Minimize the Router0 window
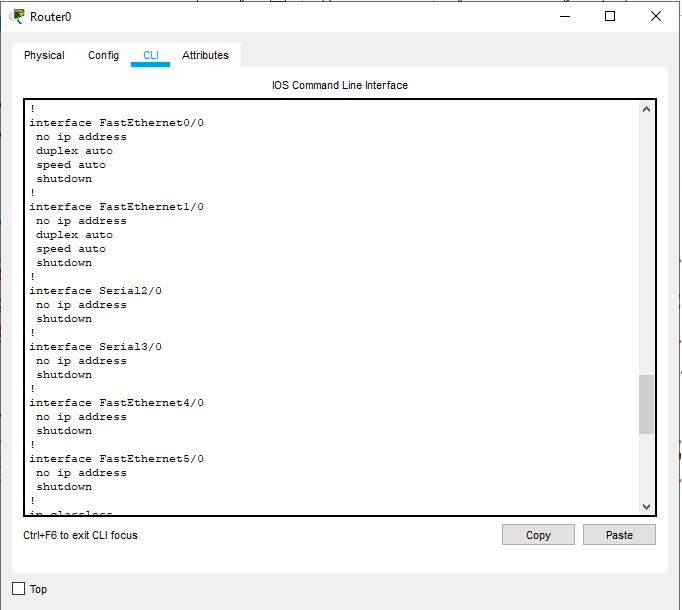682x610 pixels. pyautogui.click(x=565, y=17)
